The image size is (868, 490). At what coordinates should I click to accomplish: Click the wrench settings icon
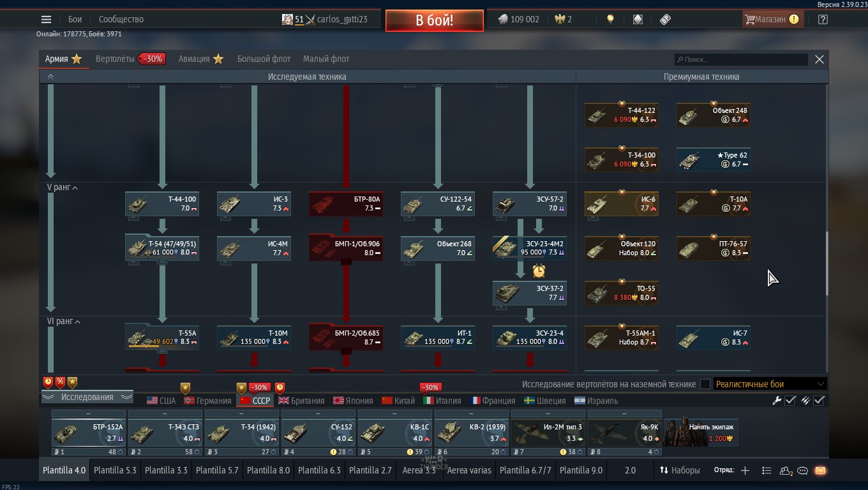pyautogui.click(x=777, y=401)
